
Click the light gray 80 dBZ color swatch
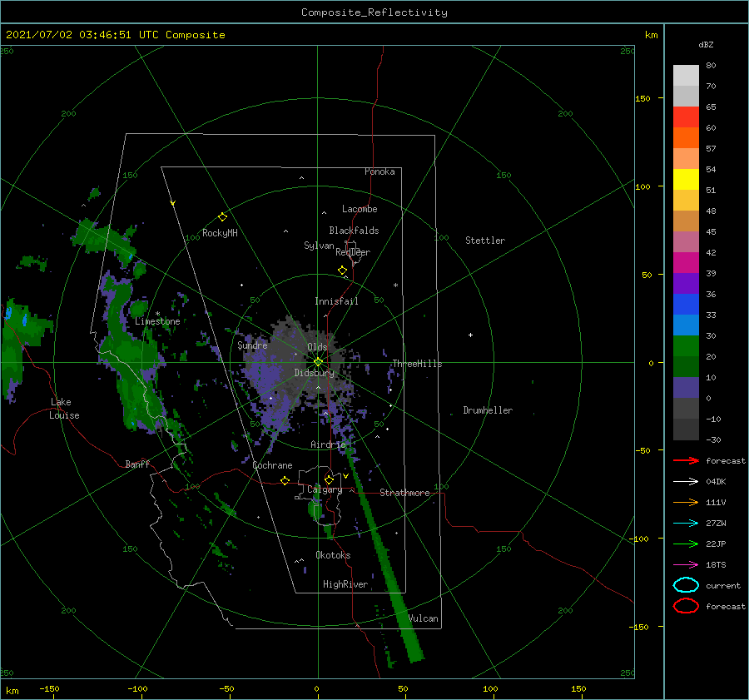tap(686, 75)
